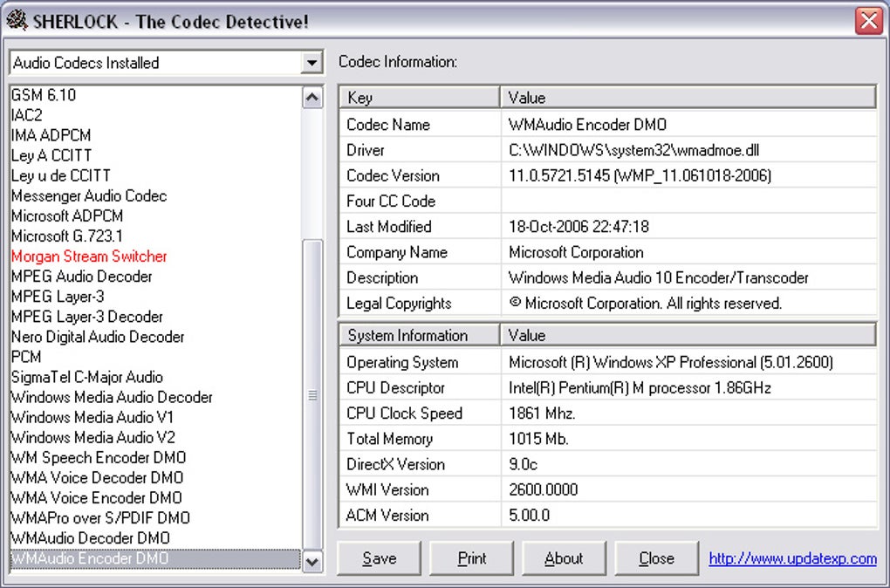Click the Print button
Screen dimensions: 890x588
click(x=472, y=558)
